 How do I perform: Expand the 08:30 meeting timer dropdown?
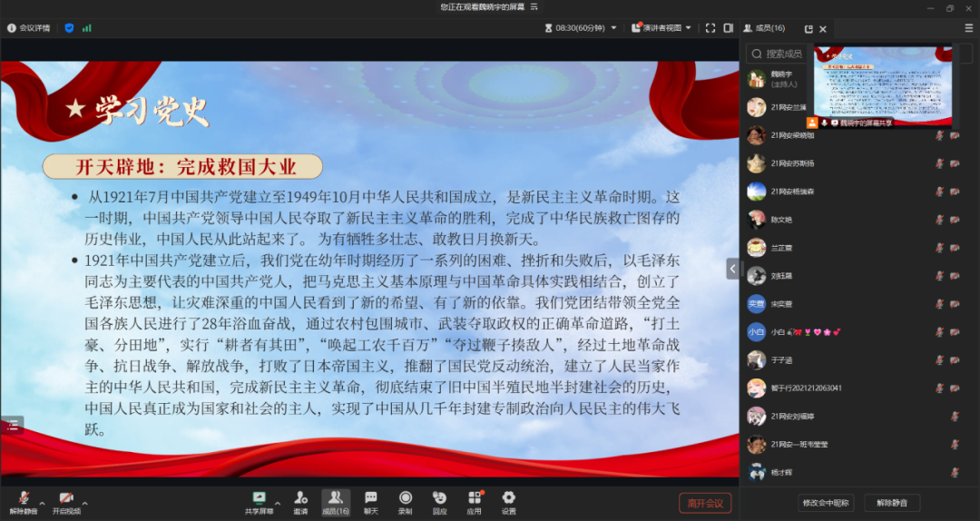click(581, 28)
